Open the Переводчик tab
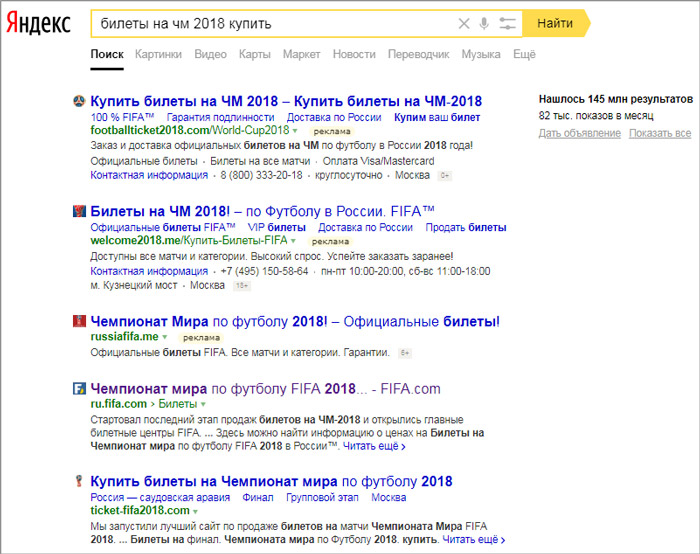Screen dimensions: 700x554 418,54
